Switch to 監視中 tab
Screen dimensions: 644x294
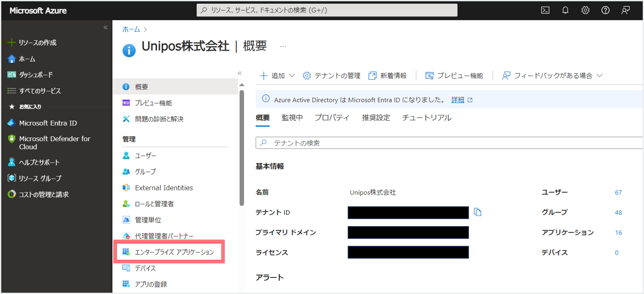coord(292,118)
